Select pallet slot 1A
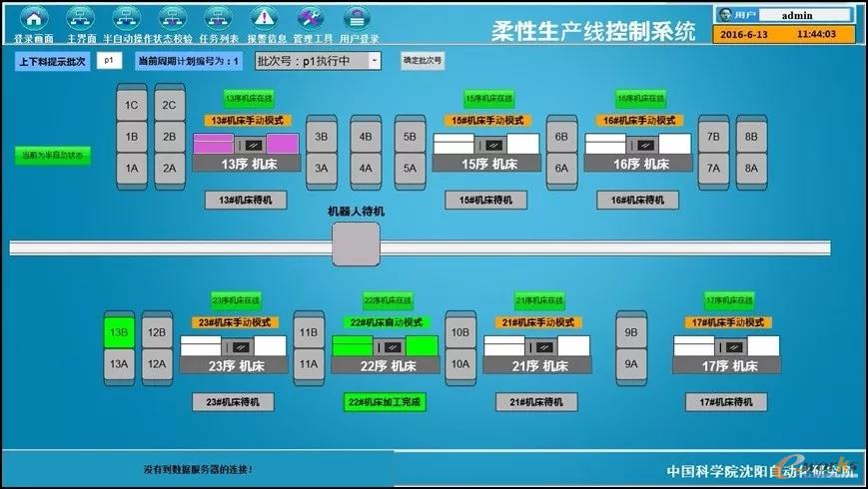 tap(132, 169)
